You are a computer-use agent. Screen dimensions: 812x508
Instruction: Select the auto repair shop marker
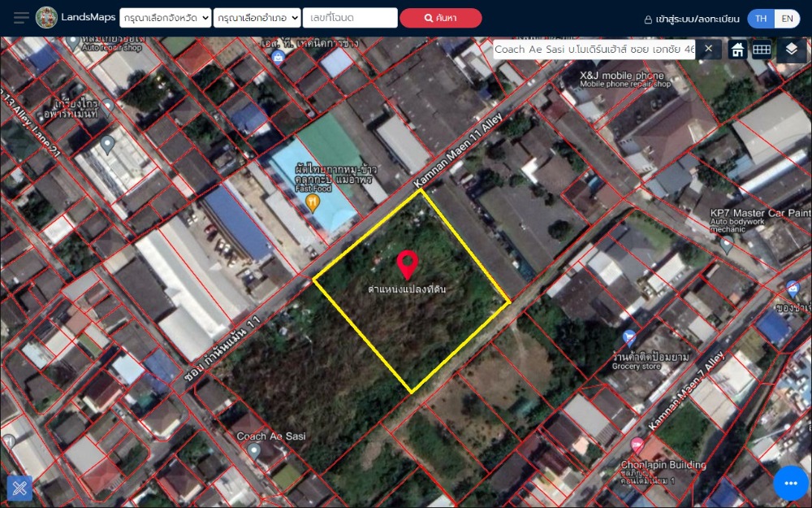tap(73, 42)
